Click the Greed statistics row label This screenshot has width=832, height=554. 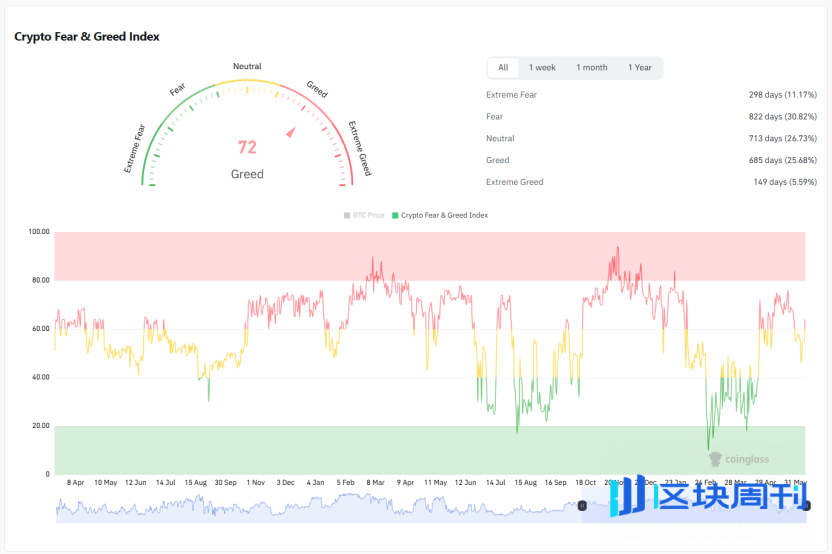coord(498,160)
